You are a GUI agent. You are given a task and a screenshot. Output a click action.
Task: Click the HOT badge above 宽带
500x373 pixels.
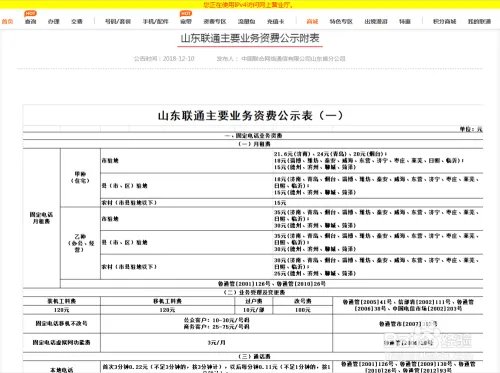pos(186,13)
